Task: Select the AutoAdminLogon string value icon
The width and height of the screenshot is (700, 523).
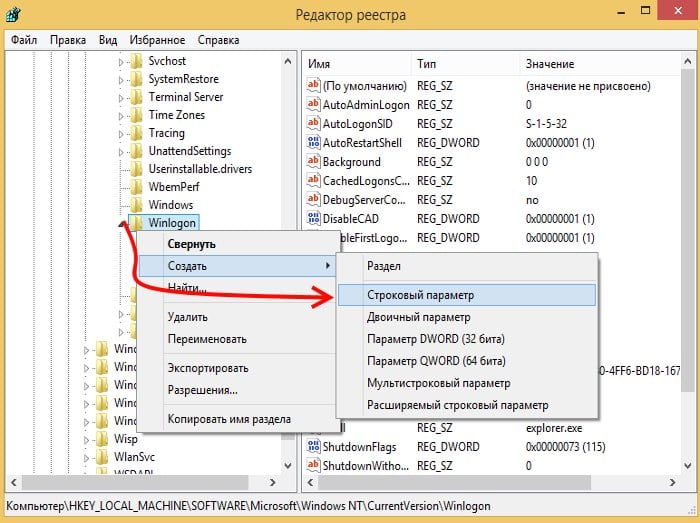Action: click(x=313, y=105)
